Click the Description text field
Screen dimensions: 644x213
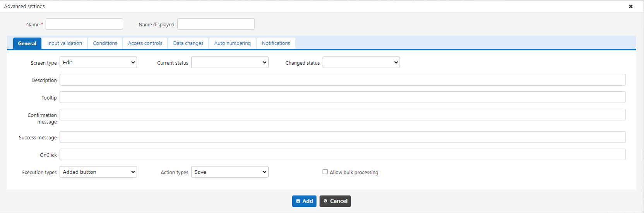(343, 80)
